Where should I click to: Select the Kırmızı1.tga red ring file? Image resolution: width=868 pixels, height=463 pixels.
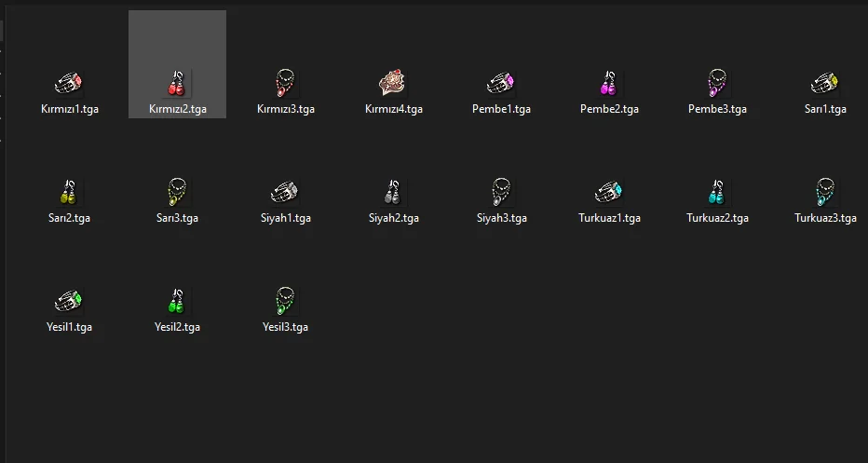pyautogui.click(x=69, y=84)
